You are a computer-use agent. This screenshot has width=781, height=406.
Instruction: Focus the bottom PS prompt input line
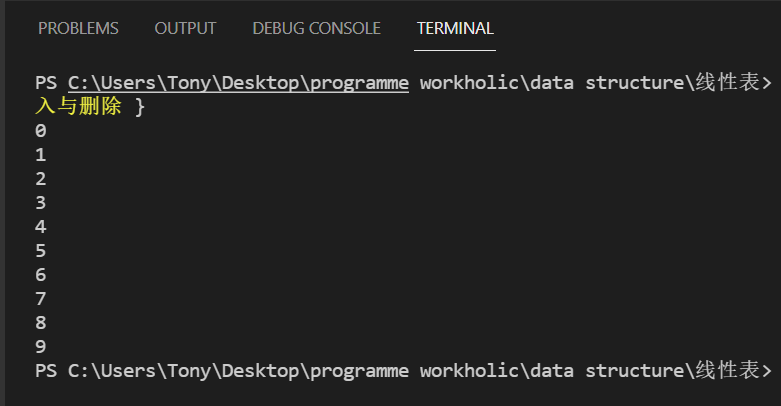[400, 371]
